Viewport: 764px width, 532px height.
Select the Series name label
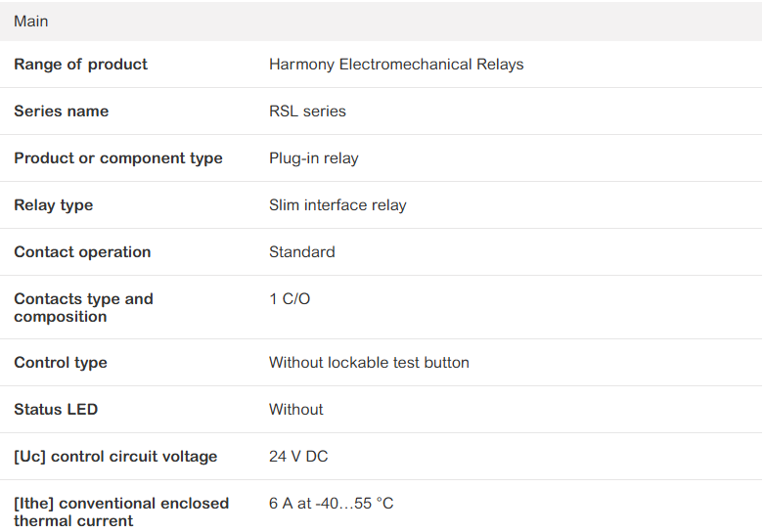(62, 111)
